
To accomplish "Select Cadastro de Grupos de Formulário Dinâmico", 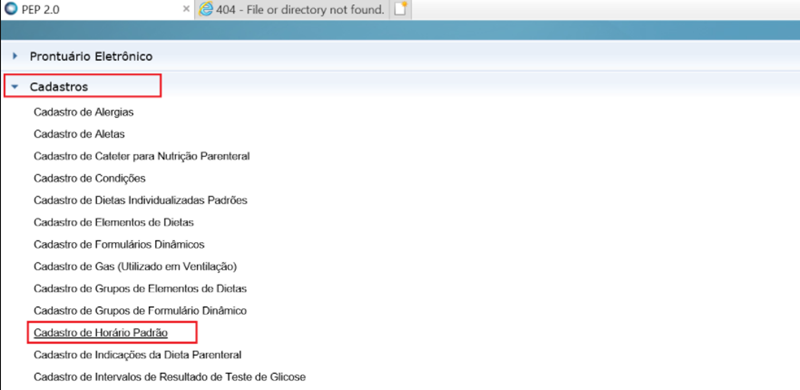I will pyautogui.click(x=140, y=310).
